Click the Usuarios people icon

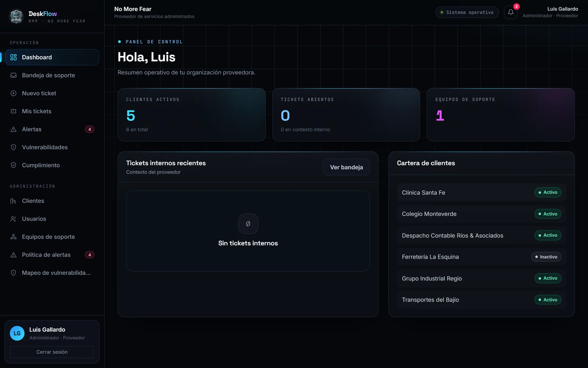14,219
